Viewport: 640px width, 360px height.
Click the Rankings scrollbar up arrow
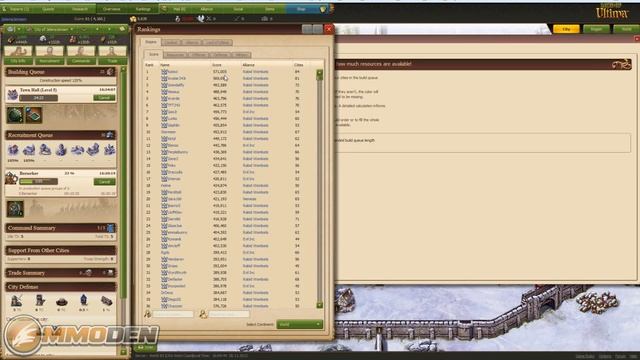[320, 73]
